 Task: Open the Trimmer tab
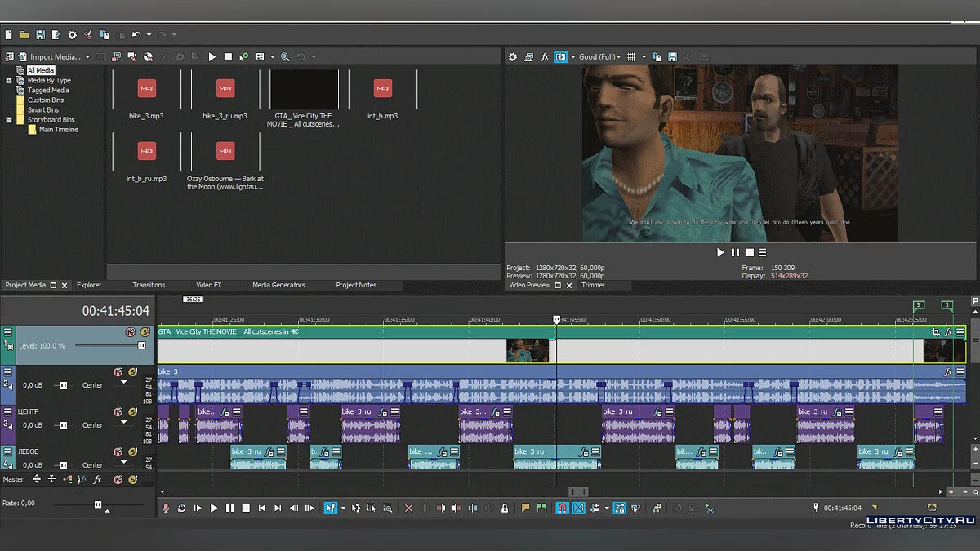pyautogui.click(x=594, y=285)
